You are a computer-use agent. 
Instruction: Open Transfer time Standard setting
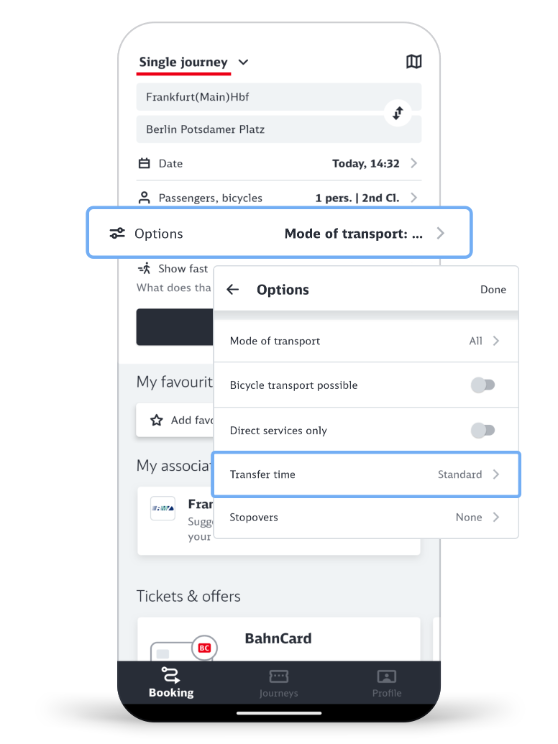pos(365,474)
